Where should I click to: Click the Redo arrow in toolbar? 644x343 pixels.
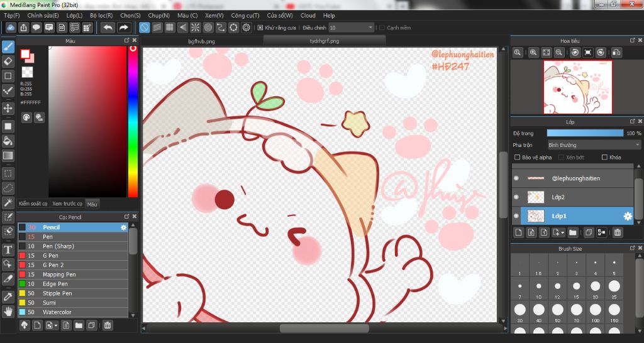(x=123, y=28)
